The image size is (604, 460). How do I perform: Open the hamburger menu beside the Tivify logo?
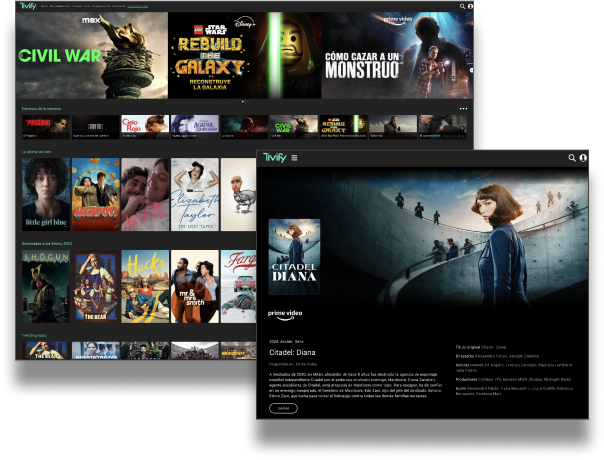pos(294,158)
